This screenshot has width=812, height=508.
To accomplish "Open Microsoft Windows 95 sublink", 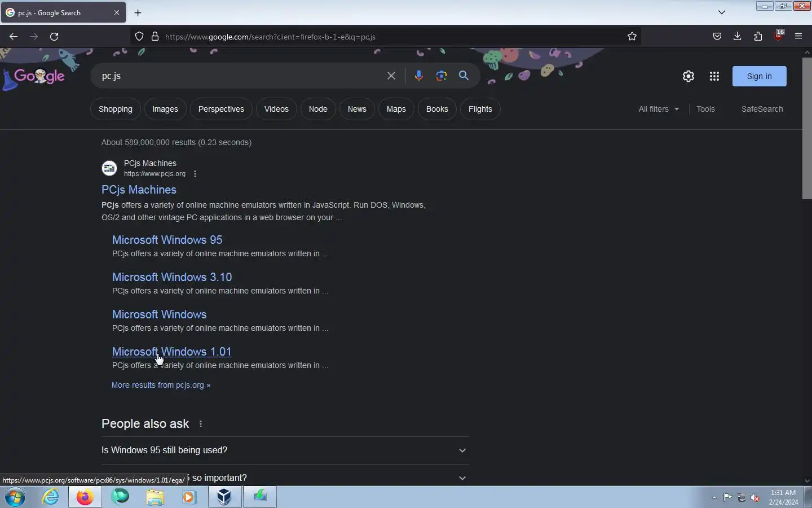I will coord(167,240).
